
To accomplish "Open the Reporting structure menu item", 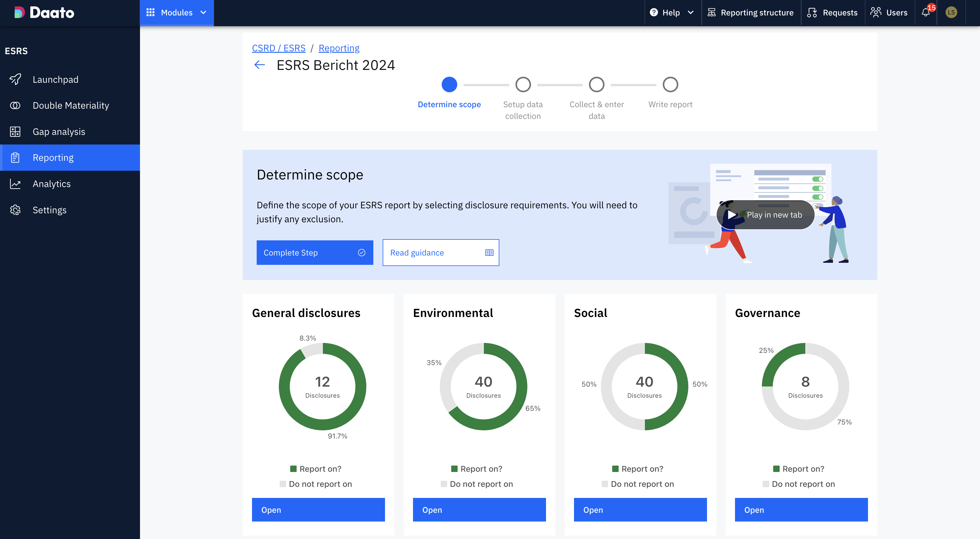I will tap(750, 13).
